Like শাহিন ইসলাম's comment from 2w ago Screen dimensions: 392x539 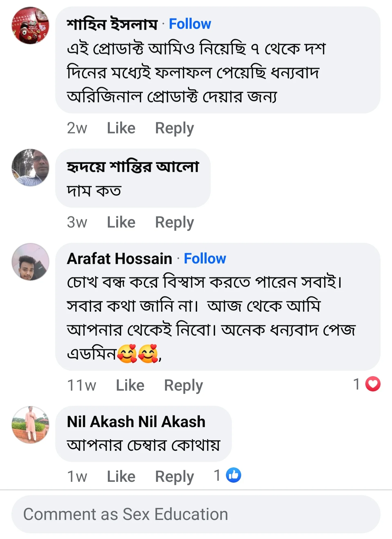[121, 128]
